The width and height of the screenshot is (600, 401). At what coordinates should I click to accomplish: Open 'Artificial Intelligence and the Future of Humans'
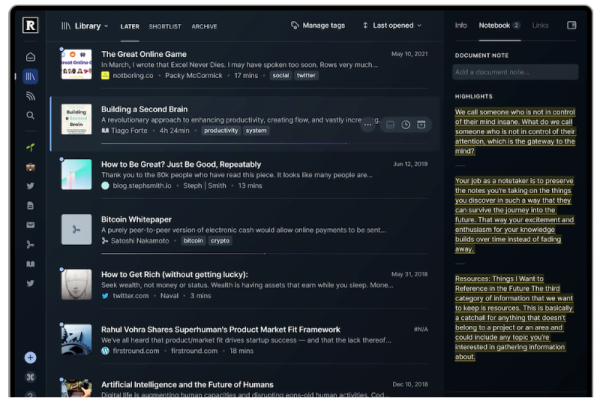[187, 385]
